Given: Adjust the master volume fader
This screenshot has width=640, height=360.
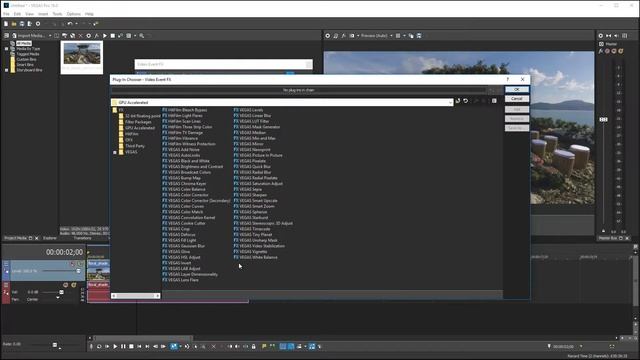Looking at the screenshot, I should click(603, 120).
